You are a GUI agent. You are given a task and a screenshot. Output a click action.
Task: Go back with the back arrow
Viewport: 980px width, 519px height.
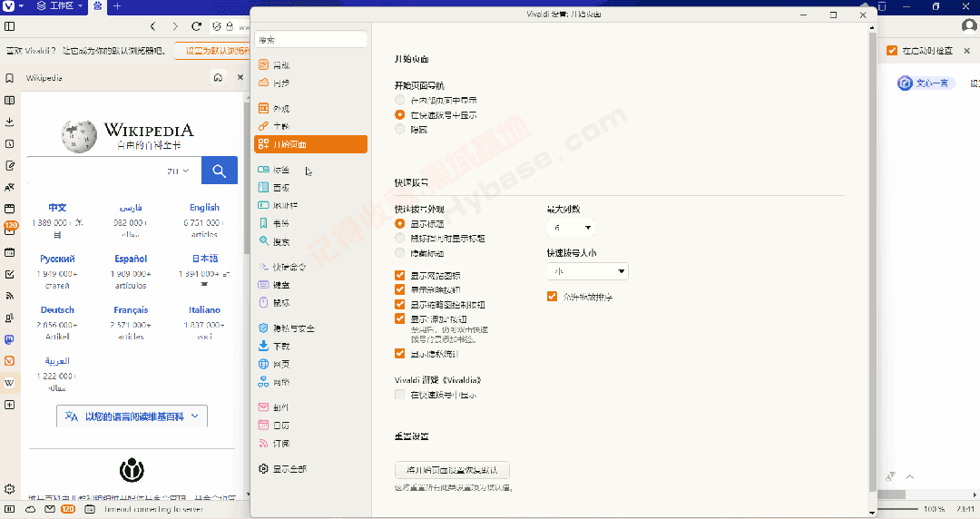(153, 26)
